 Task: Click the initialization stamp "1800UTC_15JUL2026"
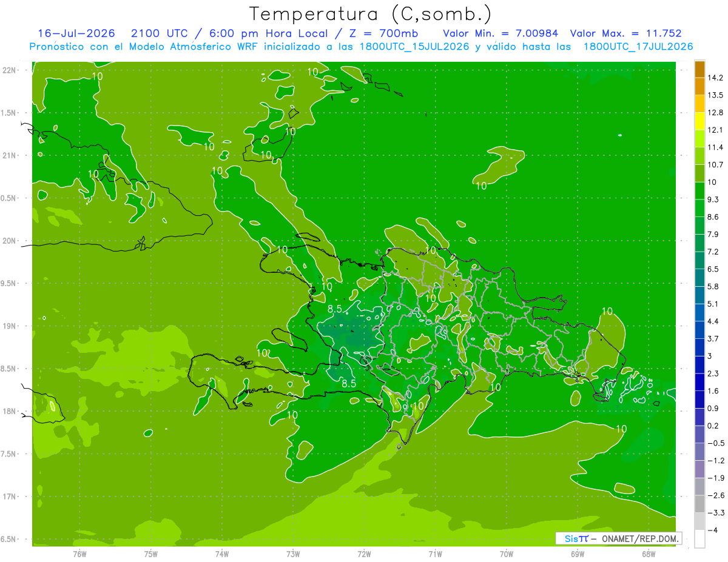(414, 47)
